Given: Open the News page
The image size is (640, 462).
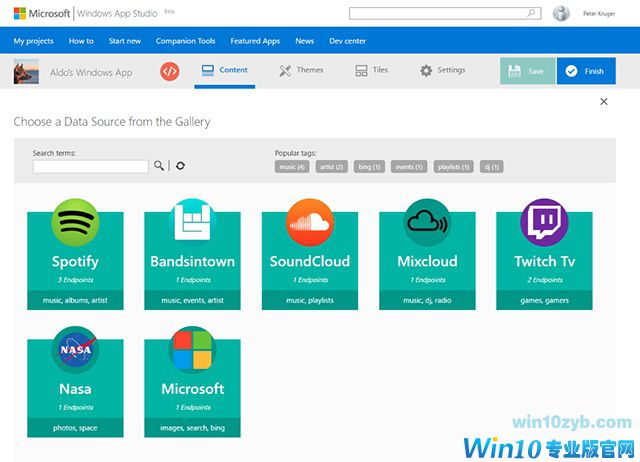Looking at the screenshot, I should click(x=304, y=41).
